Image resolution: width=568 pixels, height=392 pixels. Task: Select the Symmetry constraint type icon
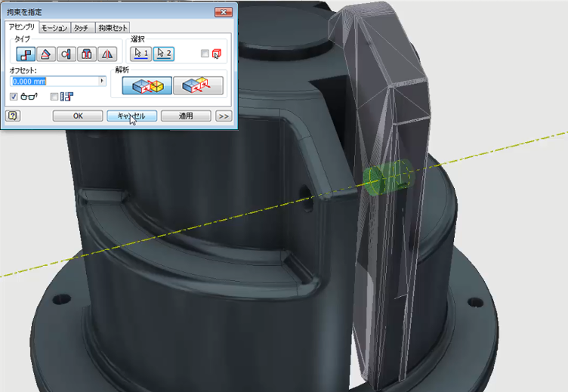[107, 54]
